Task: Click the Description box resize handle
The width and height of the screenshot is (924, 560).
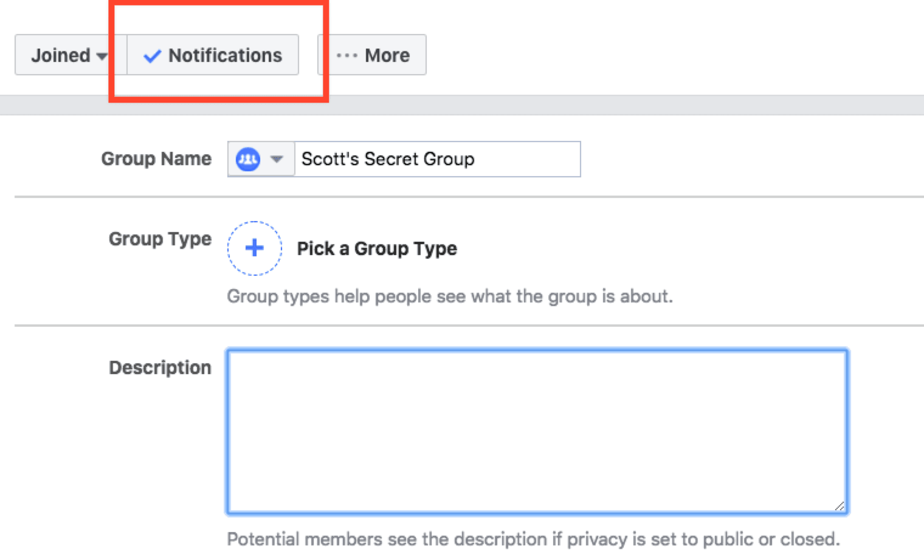Action: click(x=840, y=506)
